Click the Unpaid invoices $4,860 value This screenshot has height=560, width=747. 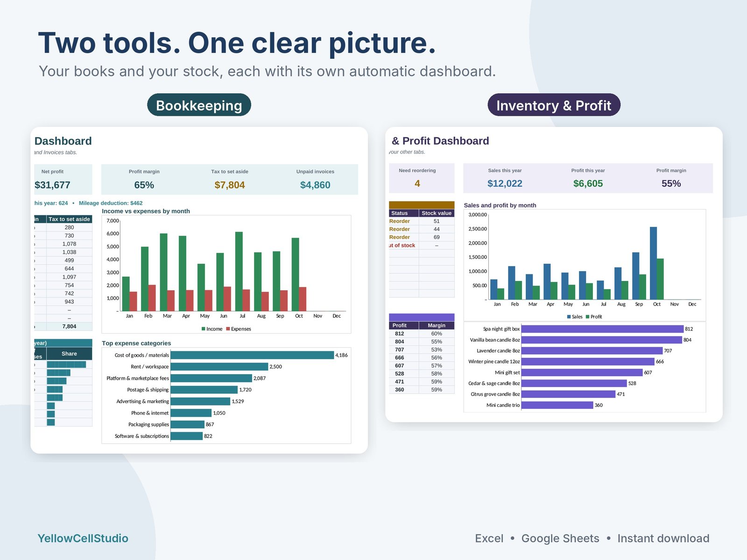tap(315, 185)
